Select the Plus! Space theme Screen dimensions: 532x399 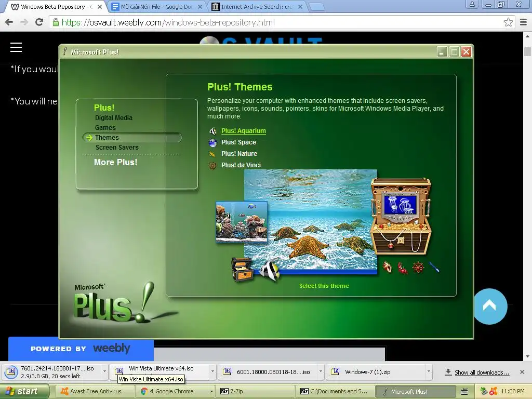(x=238, y=142)
